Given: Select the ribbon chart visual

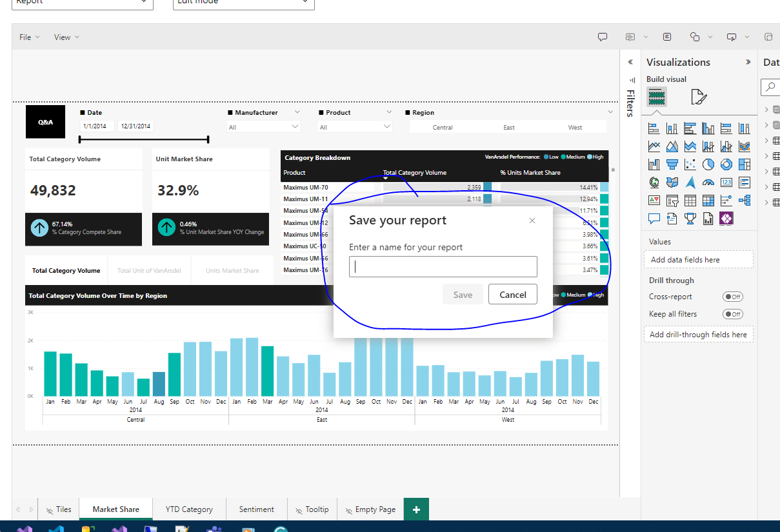Looking at the screenshot, I should (745, 146).
